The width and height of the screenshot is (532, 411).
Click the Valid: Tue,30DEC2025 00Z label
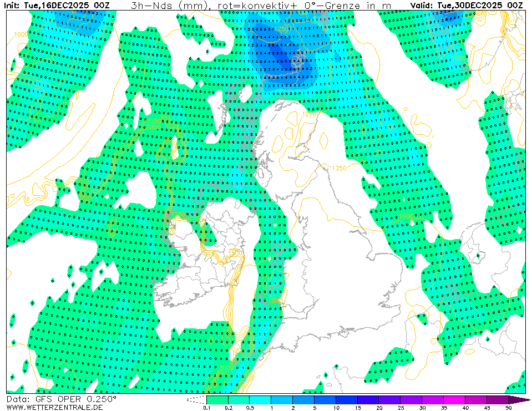click(x=466, y=6)
